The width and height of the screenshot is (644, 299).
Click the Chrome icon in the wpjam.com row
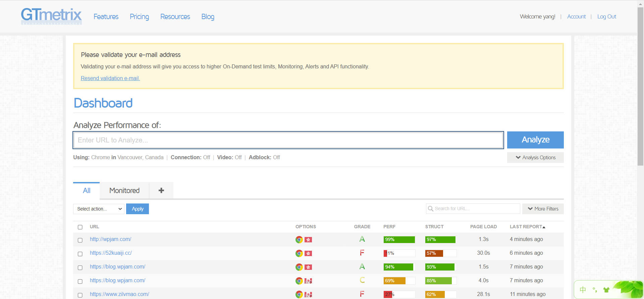pos(299,240)
